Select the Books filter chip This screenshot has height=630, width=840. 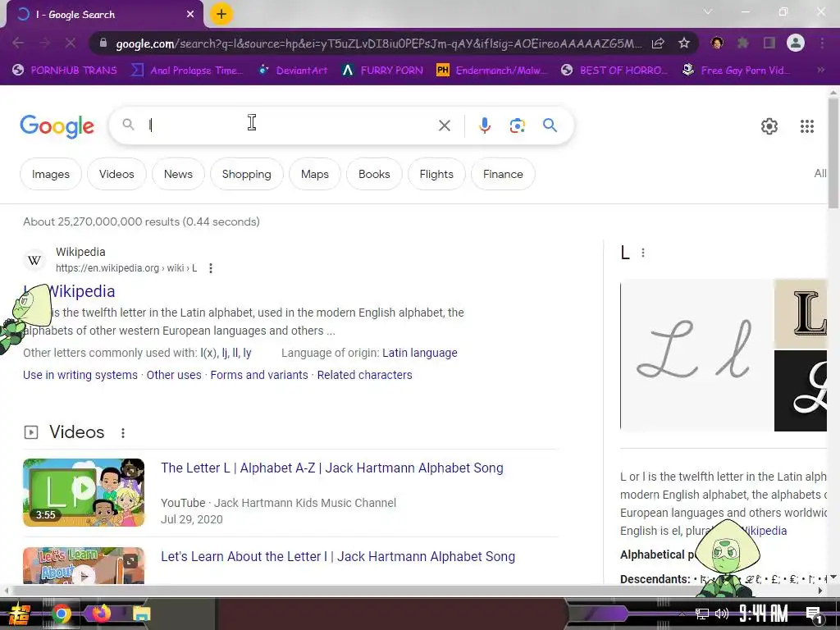[x=374, y=174]
